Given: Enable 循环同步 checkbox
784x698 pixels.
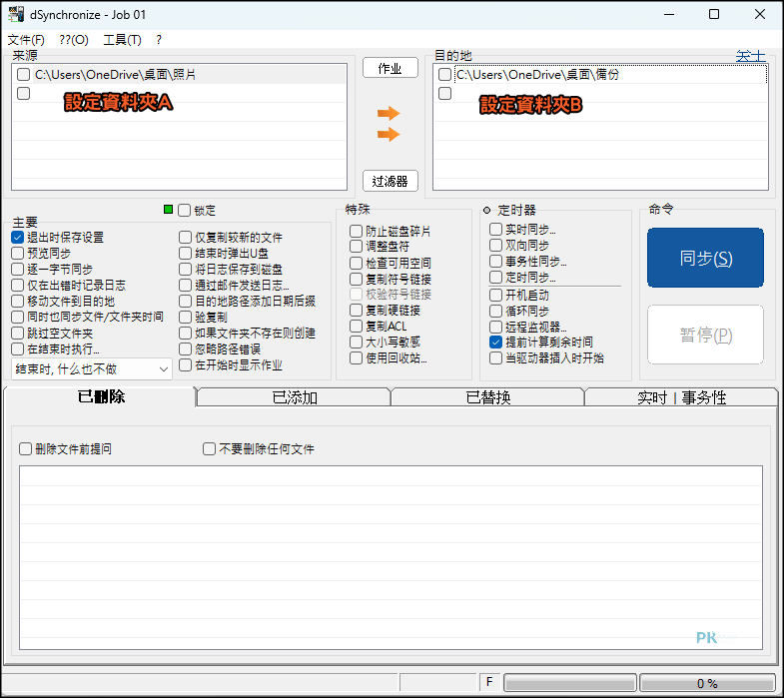Looking at the screenshot, I should (496, 311).
